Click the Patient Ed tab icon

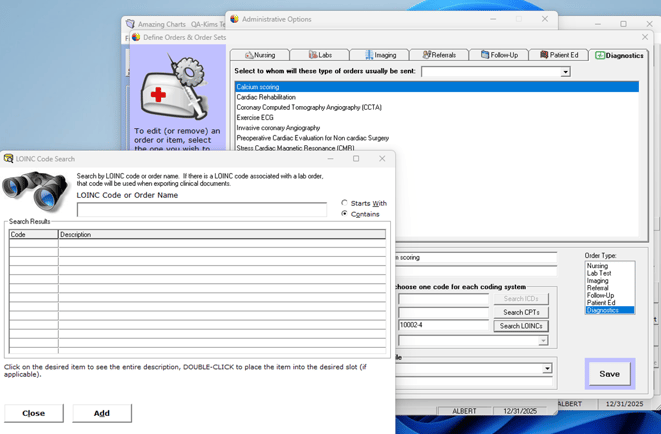click(544, 55)
